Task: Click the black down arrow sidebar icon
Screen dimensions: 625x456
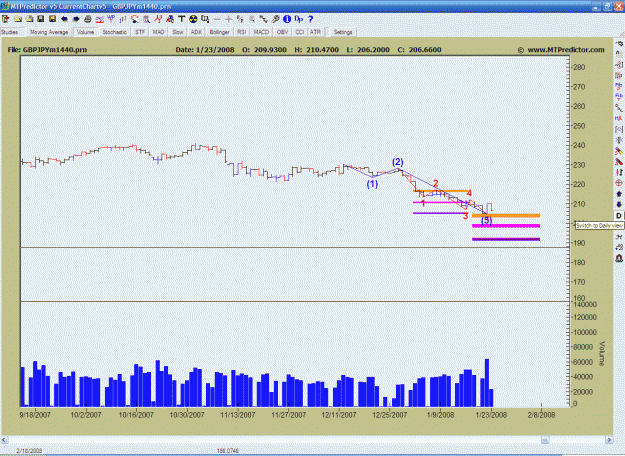Action: pos(619,204)
